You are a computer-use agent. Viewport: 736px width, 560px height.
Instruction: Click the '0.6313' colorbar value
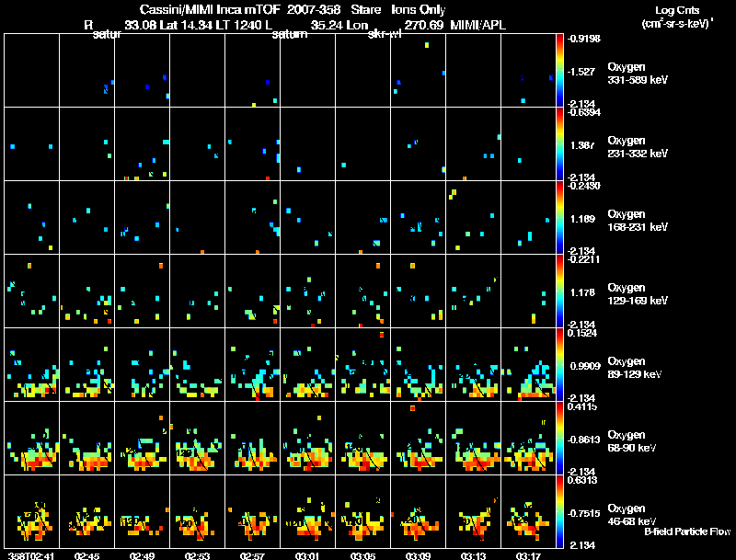pos(582,480)
